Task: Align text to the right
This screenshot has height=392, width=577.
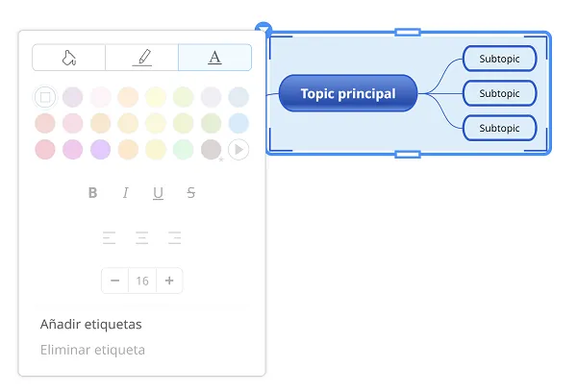Action: 174,238
